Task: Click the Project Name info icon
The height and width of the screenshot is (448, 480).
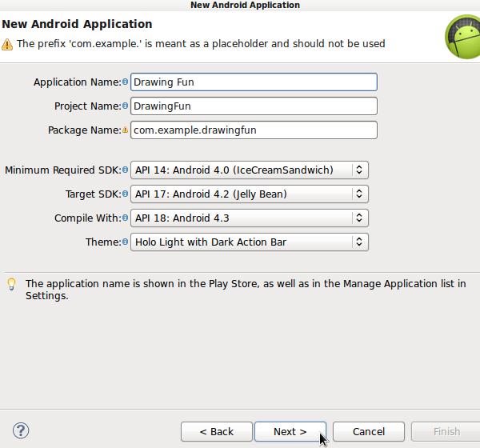Action: (126, 106)
